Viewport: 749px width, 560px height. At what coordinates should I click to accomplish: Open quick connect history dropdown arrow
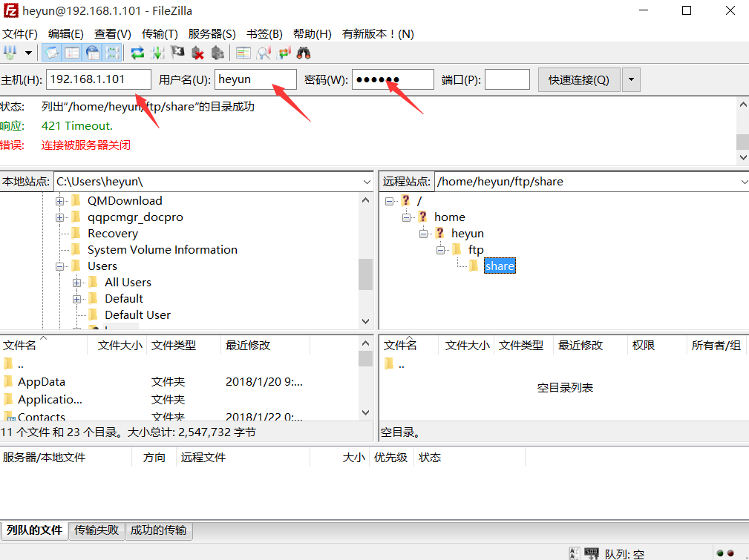631,79
